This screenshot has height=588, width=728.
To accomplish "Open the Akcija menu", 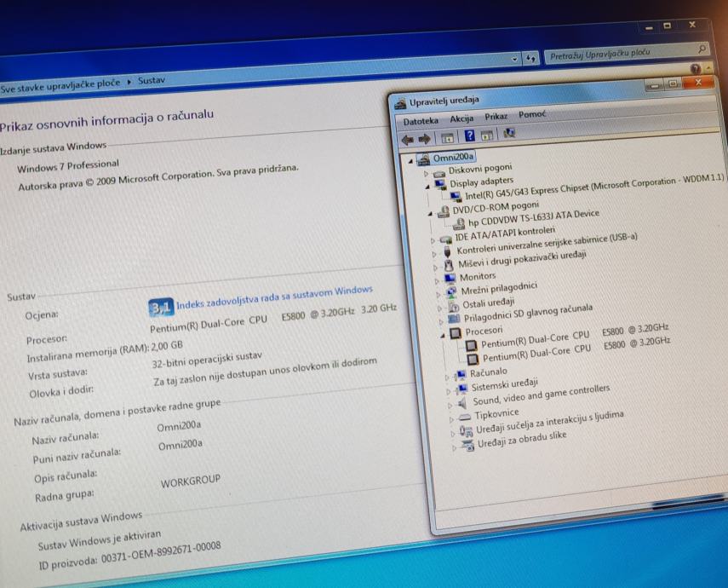I will (x=461, y=119).
